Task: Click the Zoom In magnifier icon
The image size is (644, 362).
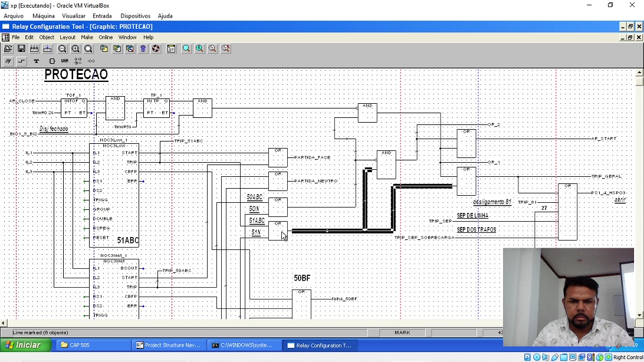Action: 75,49
